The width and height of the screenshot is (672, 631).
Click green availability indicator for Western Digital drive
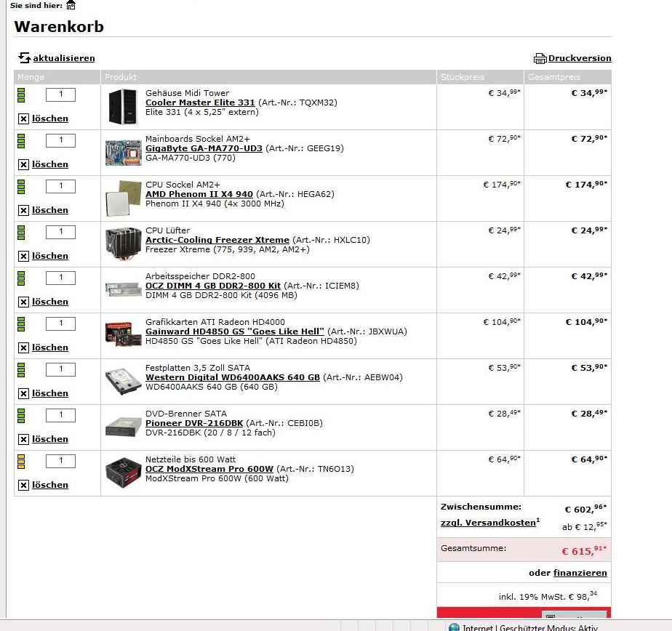tap(21, 370)
